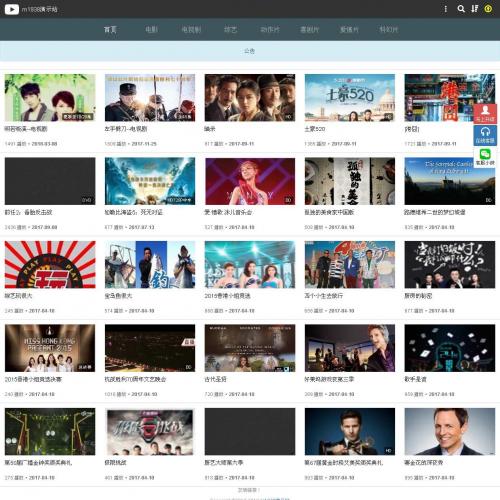The height and width of the screenshot is (500, 500).
Task: Open the Miss Hong Kong Pageant 2015 thumbnail
Action: coord(50,348)
